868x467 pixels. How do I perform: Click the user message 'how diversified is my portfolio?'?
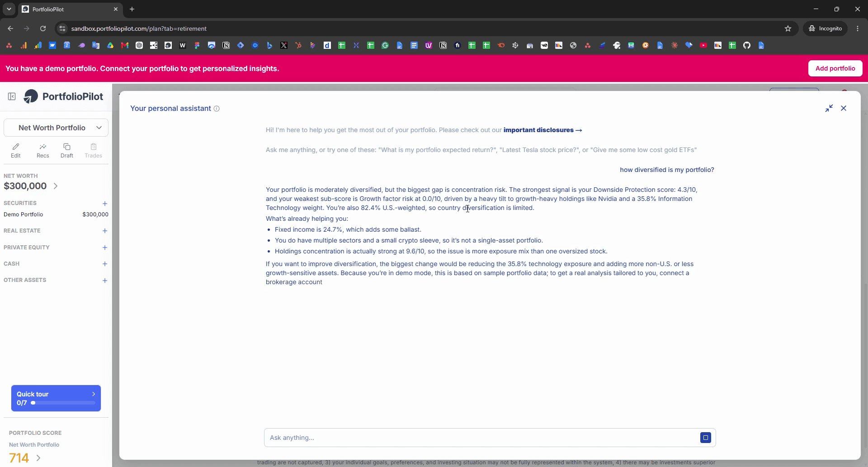tap(667, 170)
